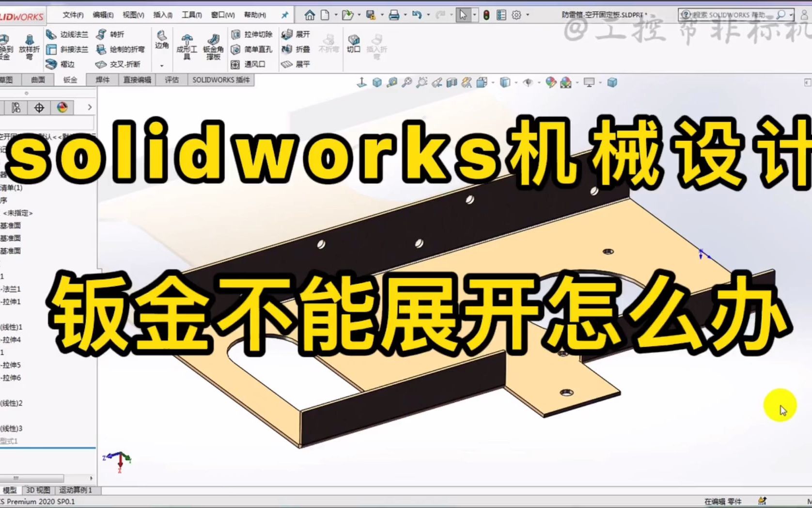
Task: Open File Properties list icon
Action: tap(501, 15)
